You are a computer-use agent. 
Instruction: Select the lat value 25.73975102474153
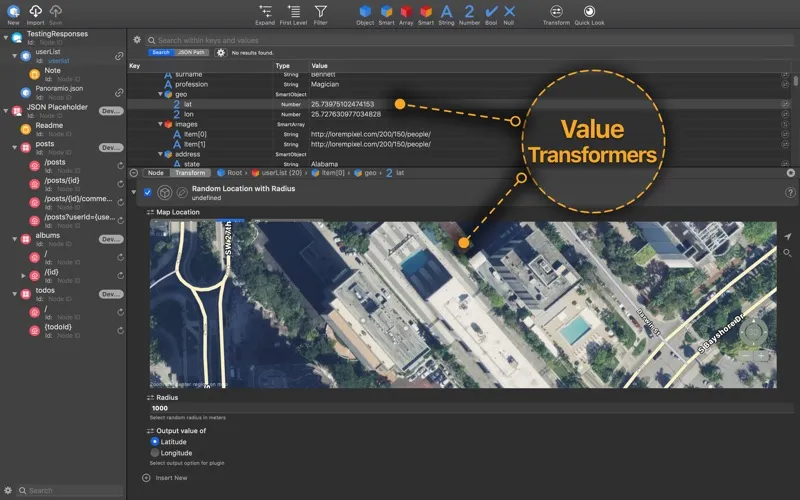342,104
